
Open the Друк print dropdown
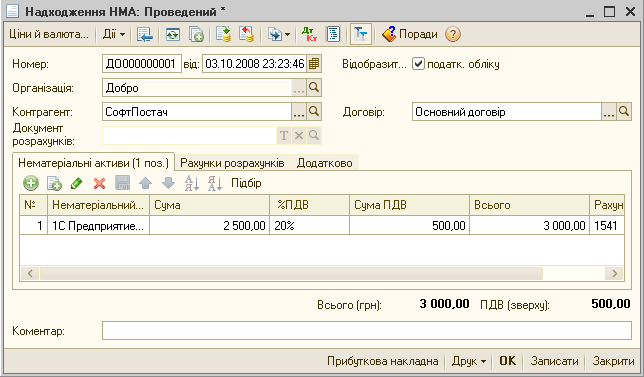click(x=469, y=361)
